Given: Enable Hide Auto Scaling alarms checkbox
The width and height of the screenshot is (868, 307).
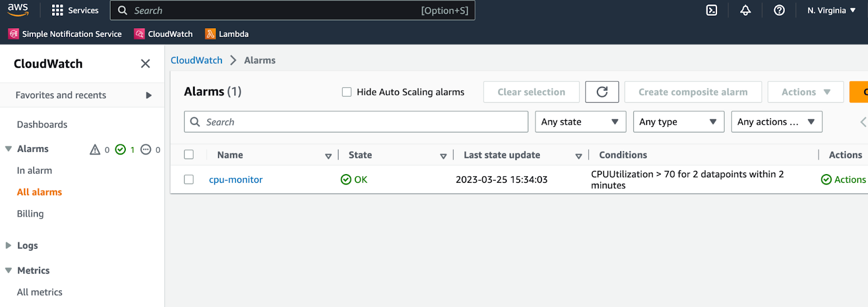Looking at the screenshot, I should [347, 92].
